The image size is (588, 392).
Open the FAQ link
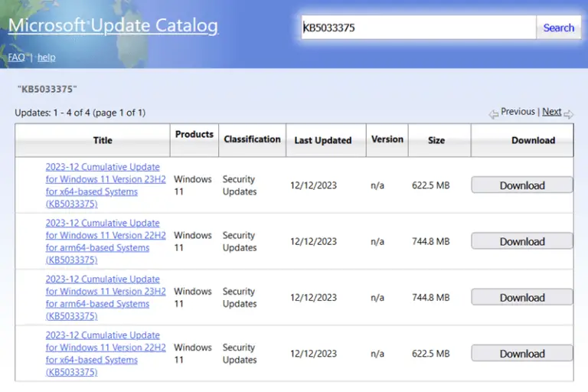pyautogui.click(x=16, y=57)
